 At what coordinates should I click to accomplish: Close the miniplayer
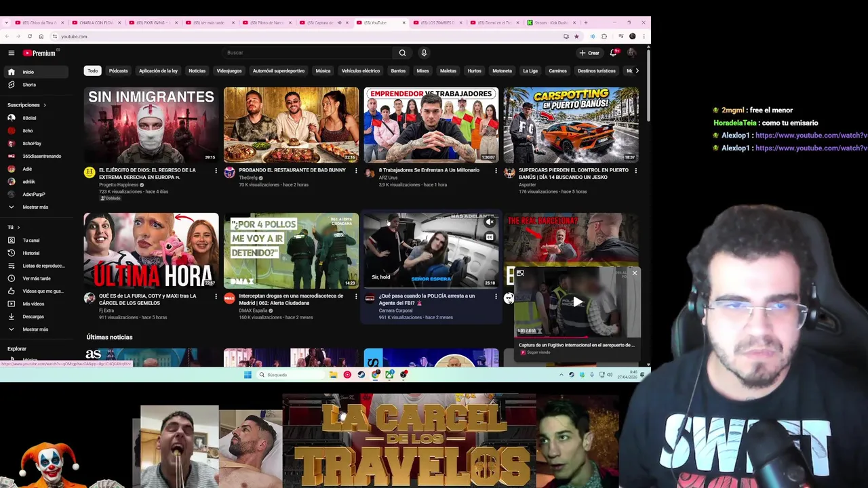coord(634,273)
